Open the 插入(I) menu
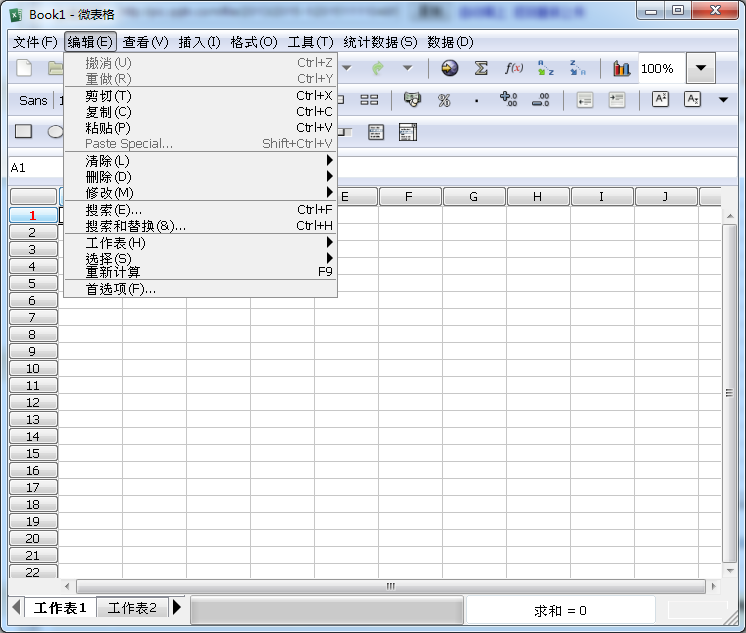 (199, 42)
